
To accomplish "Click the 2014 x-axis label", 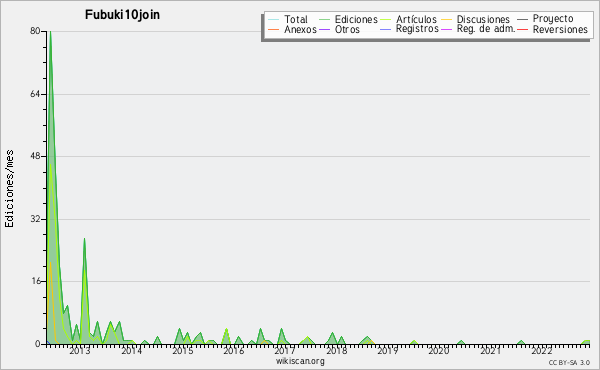I will pos(131,351).
